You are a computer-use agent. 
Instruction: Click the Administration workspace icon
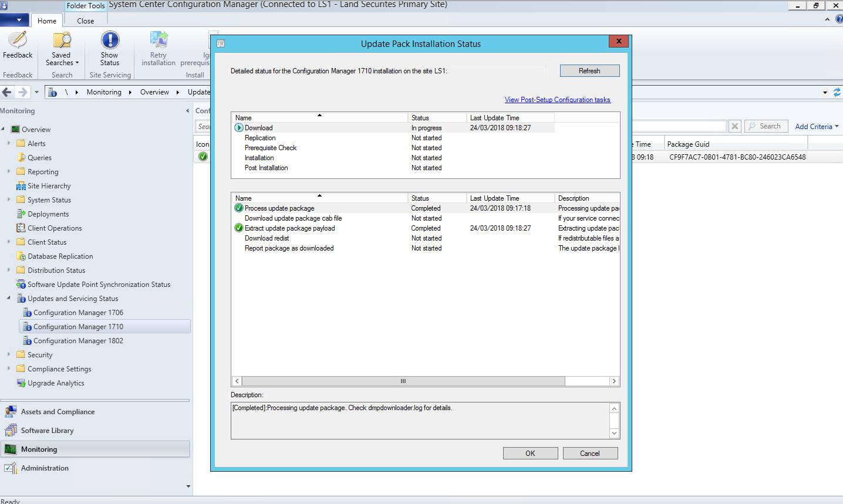click(x=11, y=468)
